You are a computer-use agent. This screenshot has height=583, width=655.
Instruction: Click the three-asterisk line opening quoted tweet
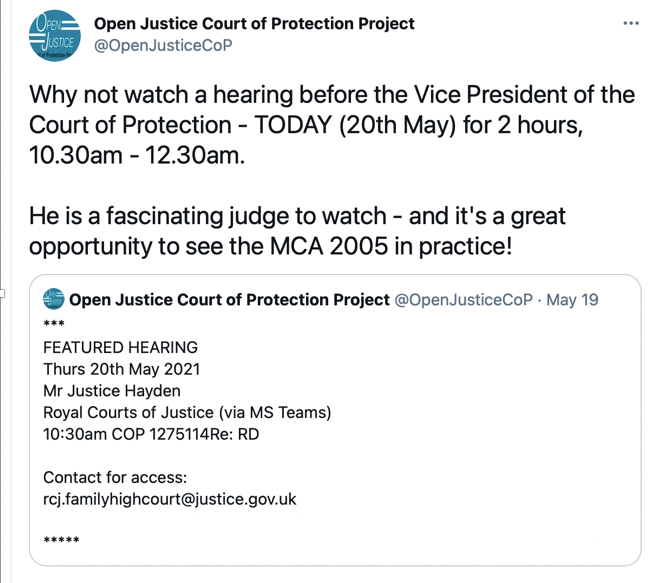pos(53,326)
